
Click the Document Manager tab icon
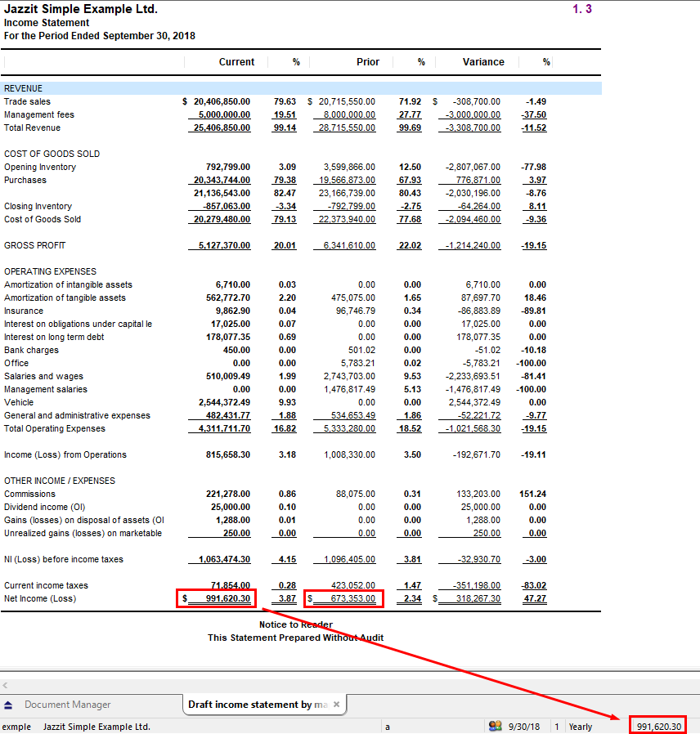click(x=8, y=705)
